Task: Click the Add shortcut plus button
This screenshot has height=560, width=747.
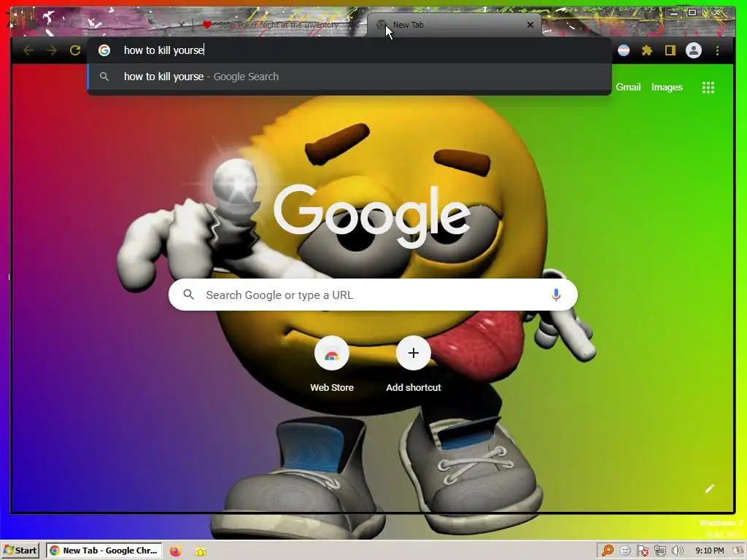Action: (x=414, y=353)
